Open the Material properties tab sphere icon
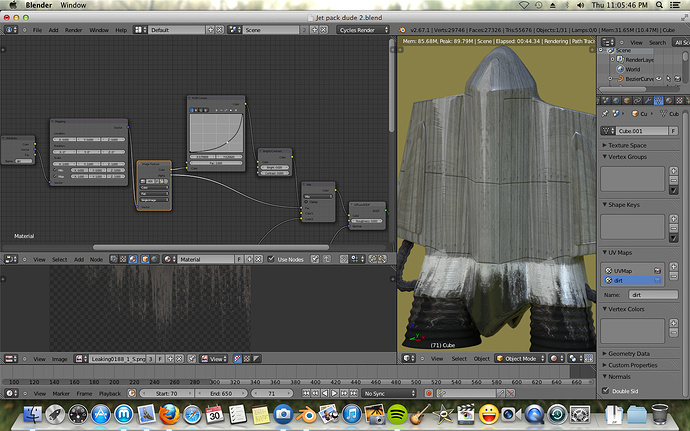The width and height of the screenshot is (690, 431). (669, 101)
